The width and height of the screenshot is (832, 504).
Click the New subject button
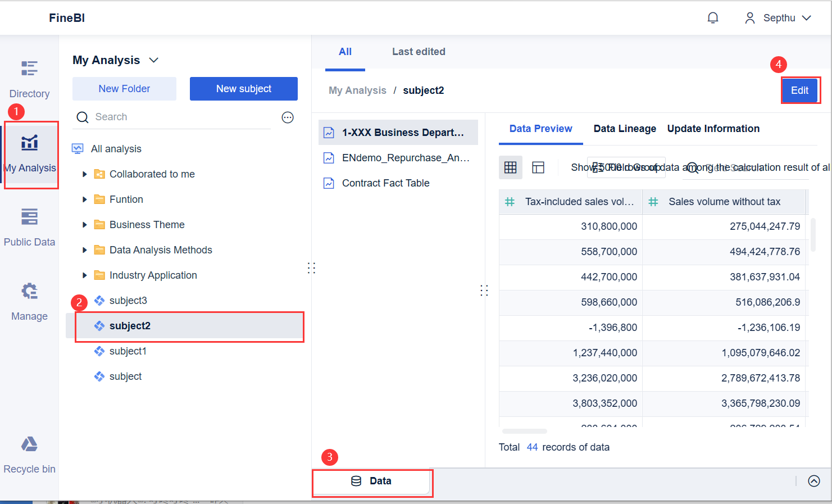243,89
